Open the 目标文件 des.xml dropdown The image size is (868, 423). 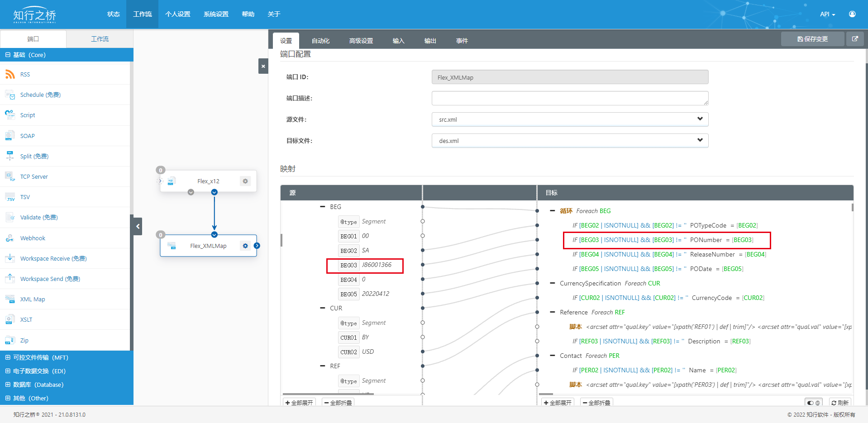point(570,141)
